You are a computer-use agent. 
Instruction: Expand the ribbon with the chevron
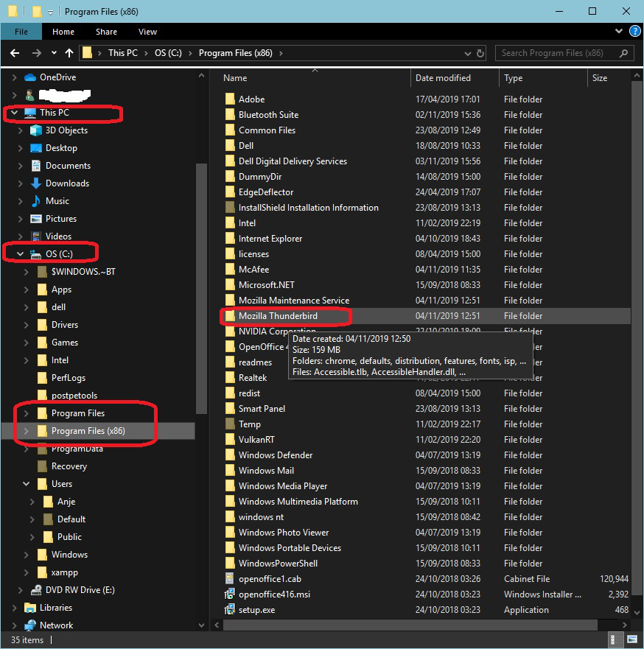[x=618, y=31]
